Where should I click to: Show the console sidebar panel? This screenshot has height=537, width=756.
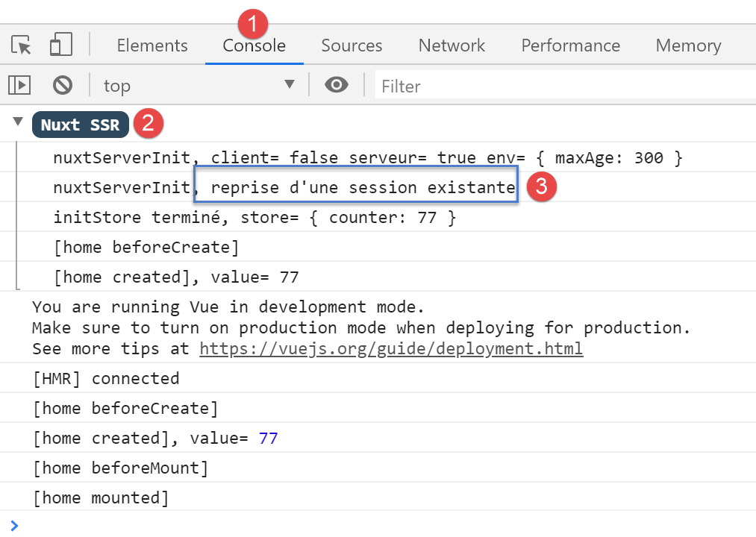(19, 86)
